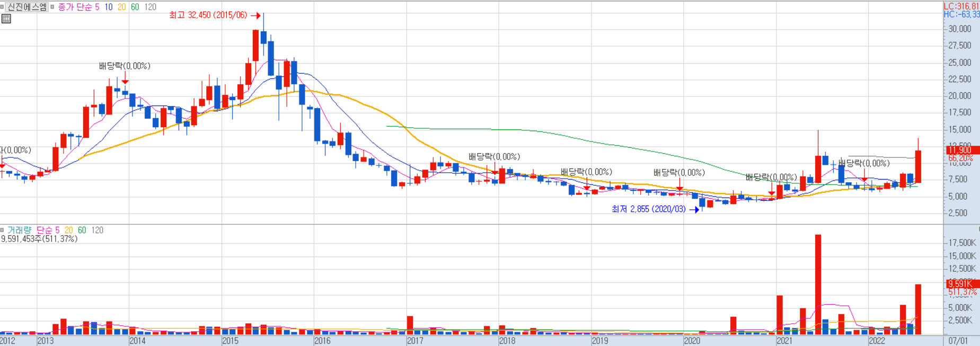
Task: Open the data table grid icon
Action: coord(6,19)
